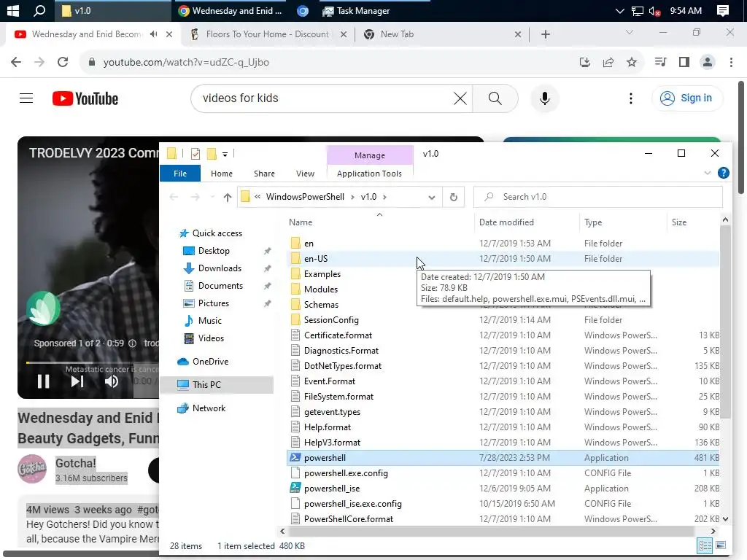Open Task Manager from taskbar
The width and height of the screenshot is (747, 560).
click(356, 10)
